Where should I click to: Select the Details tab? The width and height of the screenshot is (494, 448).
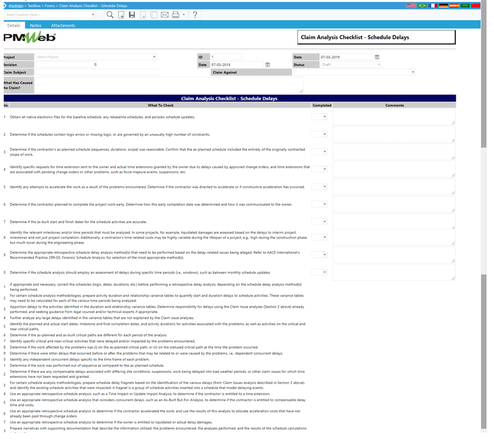tap(14, 25)
